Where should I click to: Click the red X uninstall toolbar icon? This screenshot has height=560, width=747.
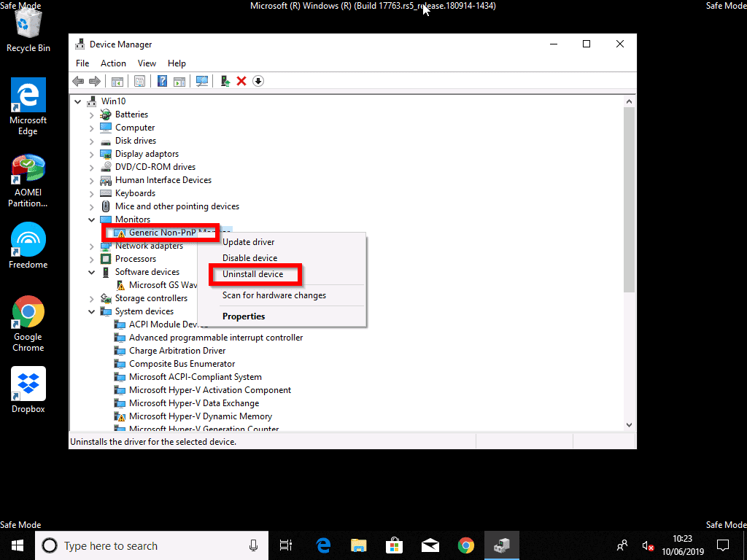point(241,82)
